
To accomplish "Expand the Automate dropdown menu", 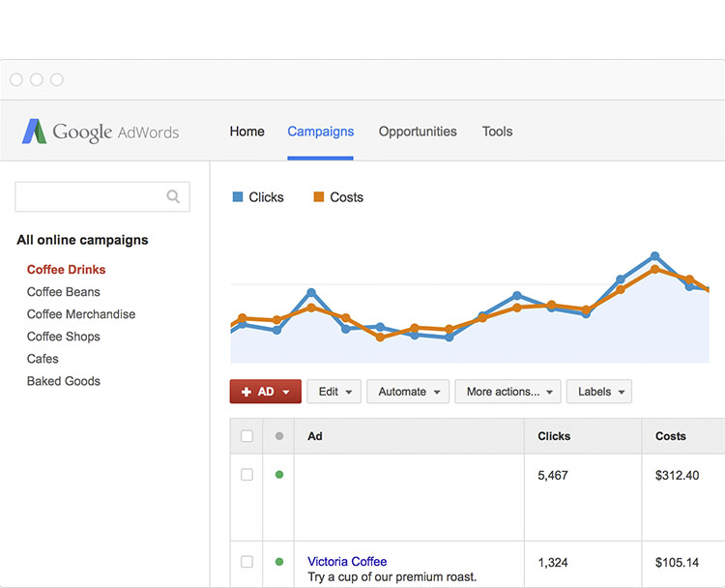I will tap(408, 392).
